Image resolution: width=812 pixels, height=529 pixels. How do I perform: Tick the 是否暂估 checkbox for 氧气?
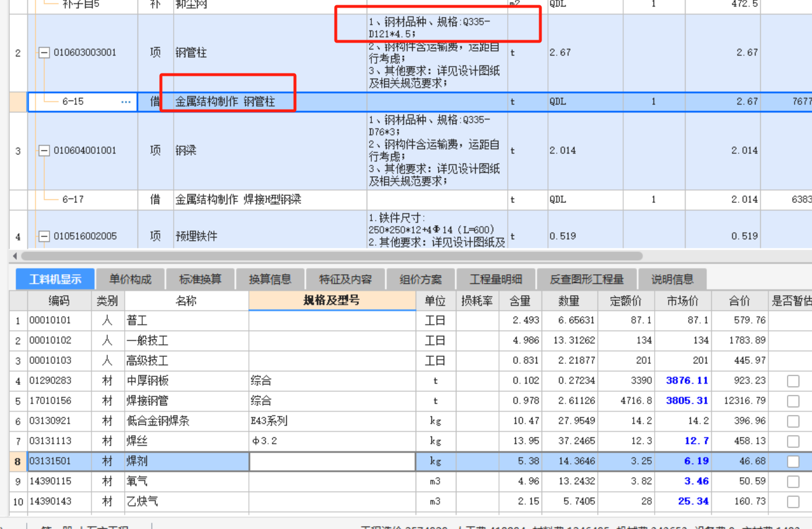[793, 482]
